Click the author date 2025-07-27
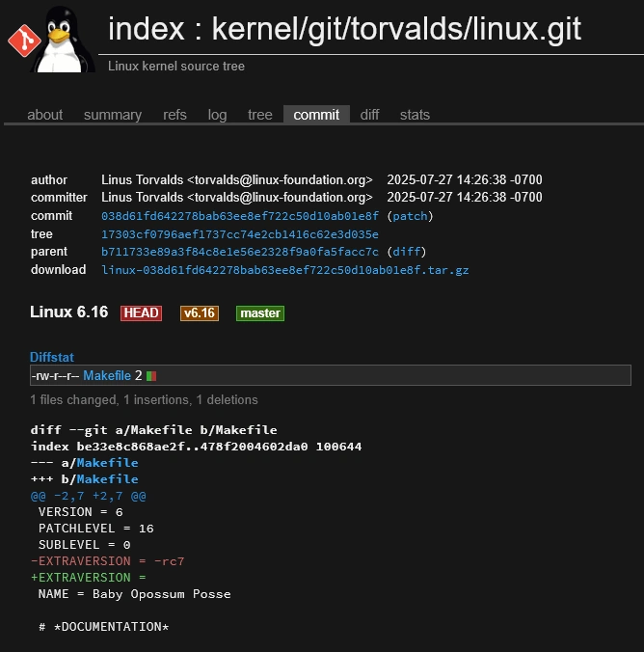 tap(465, 180)
